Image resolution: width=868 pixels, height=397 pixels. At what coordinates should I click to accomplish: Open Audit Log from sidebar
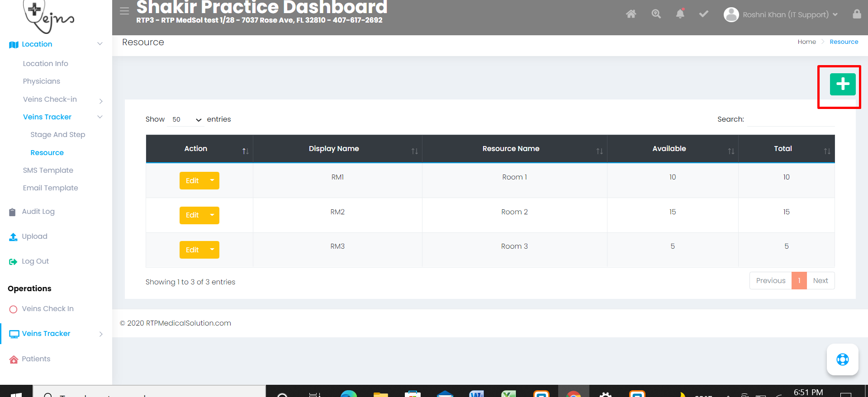point(38,212)
